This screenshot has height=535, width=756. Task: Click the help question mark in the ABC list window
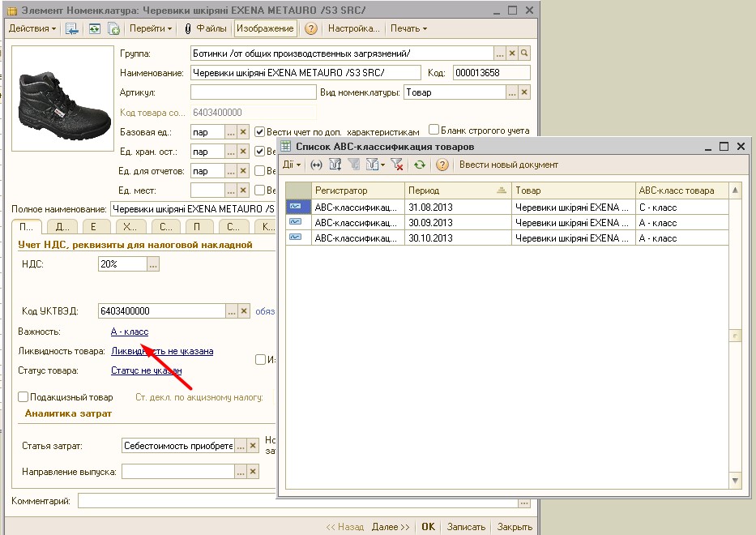442,165
